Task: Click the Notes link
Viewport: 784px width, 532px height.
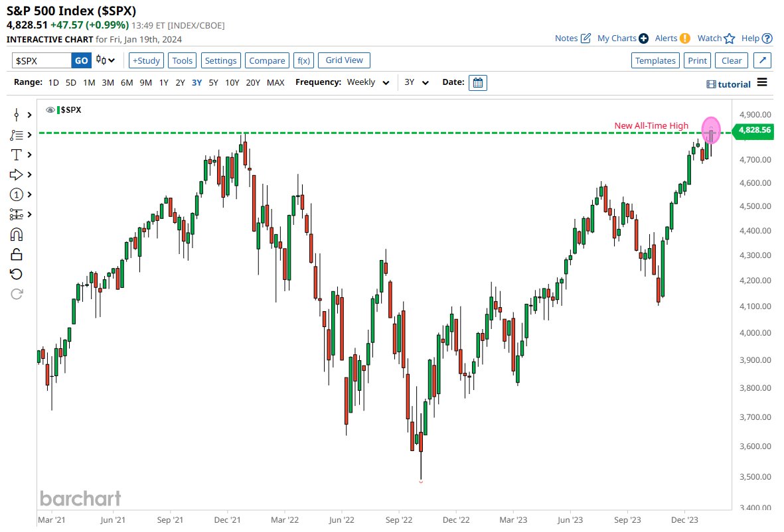Action: [x=566, y=38]
